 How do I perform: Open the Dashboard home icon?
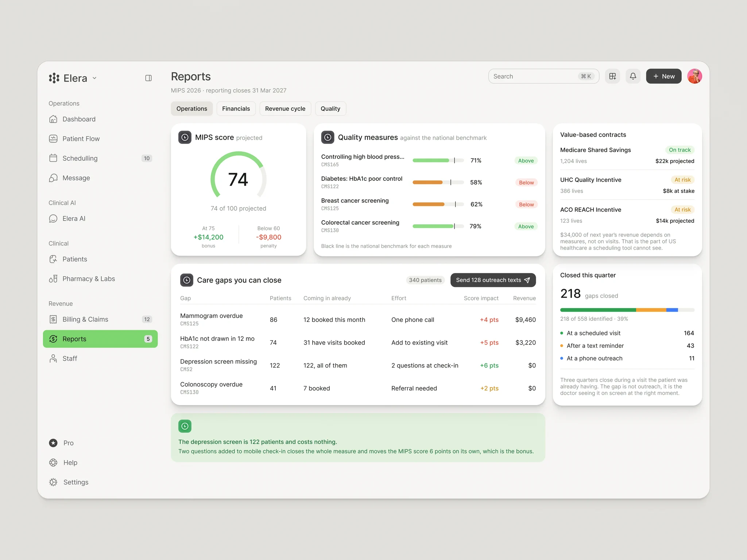click(x=53, y=119)
